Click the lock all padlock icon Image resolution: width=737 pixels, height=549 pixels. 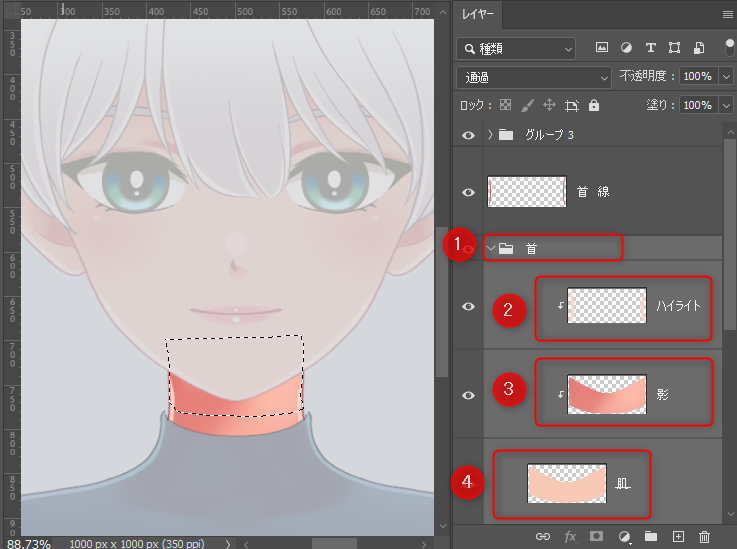[594, 105]
